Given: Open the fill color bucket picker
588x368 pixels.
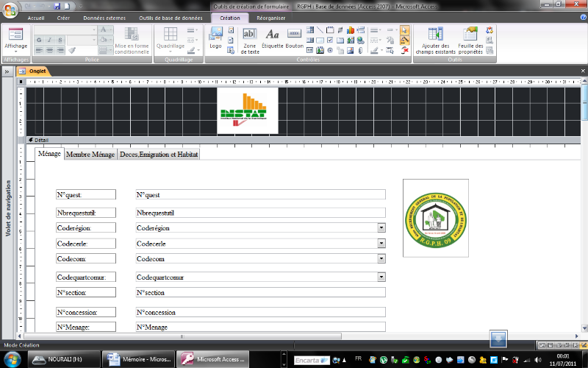Looking at the screenshot, I should click(106, 40).
